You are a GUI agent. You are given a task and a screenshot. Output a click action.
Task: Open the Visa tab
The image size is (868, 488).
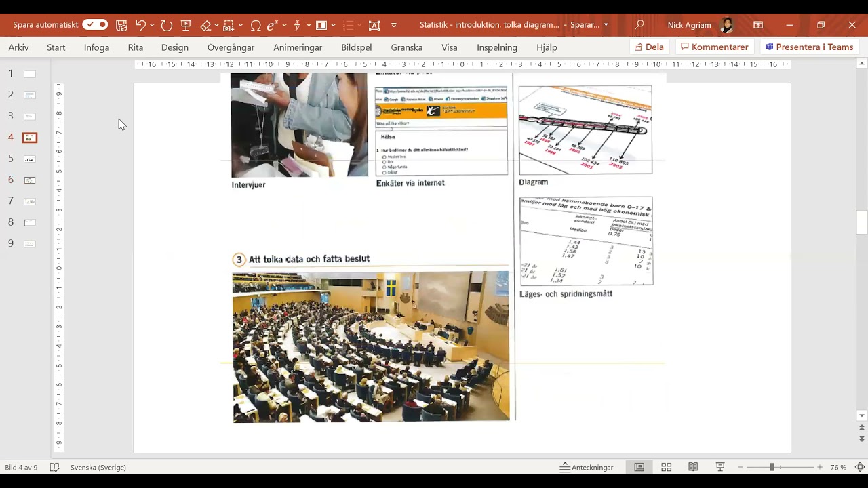click(x=450, y=47)
